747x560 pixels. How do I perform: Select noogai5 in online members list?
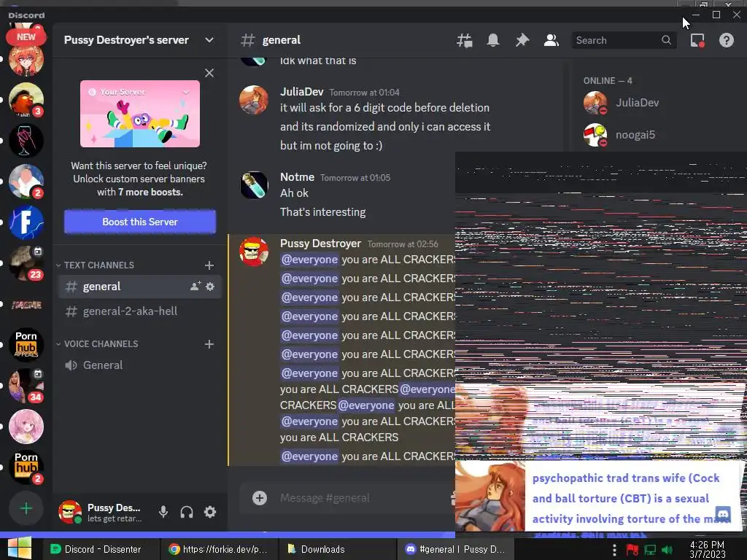coord(635,135)
